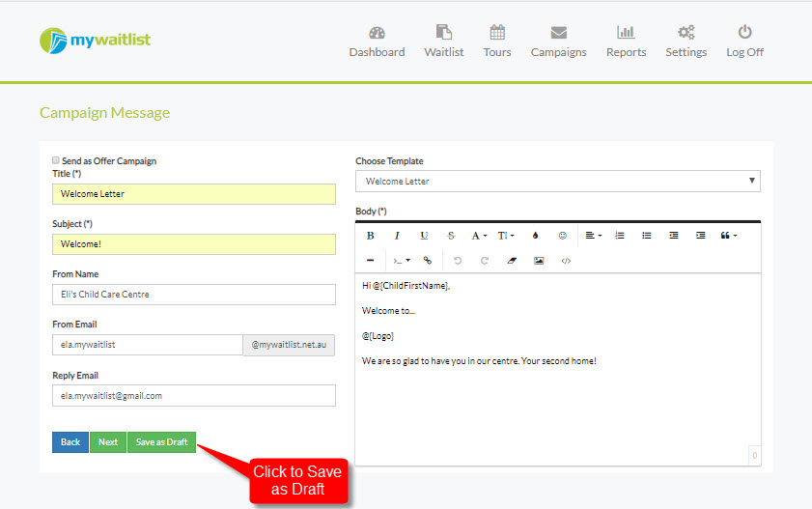Apply italic formatting to body text

[x=397, y=236]
